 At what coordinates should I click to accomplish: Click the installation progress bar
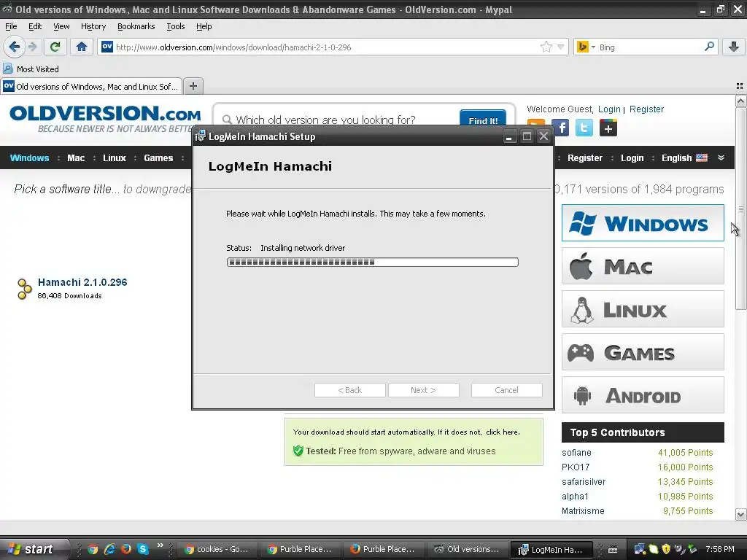(373, 262)
